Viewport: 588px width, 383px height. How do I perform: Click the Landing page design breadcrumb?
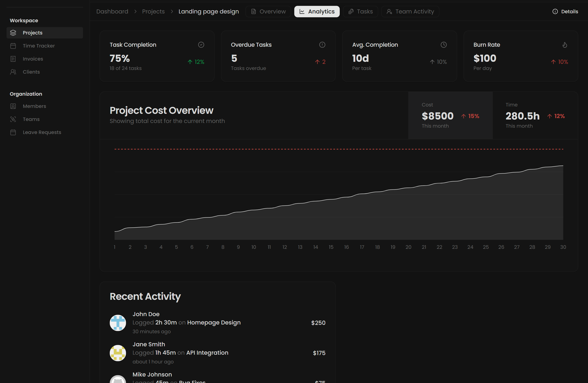pyautogui.click(x=208, y=12)
